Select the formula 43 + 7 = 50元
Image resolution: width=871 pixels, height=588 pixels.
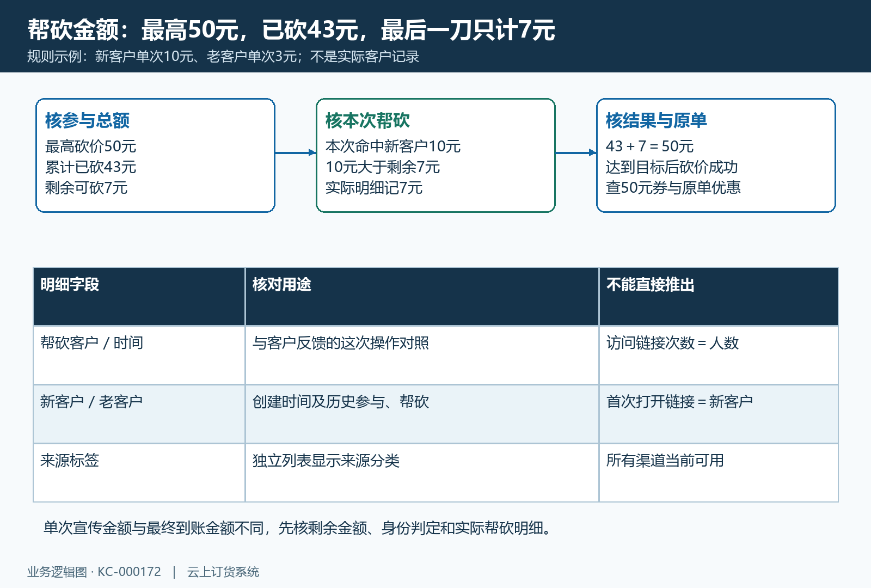649,146
